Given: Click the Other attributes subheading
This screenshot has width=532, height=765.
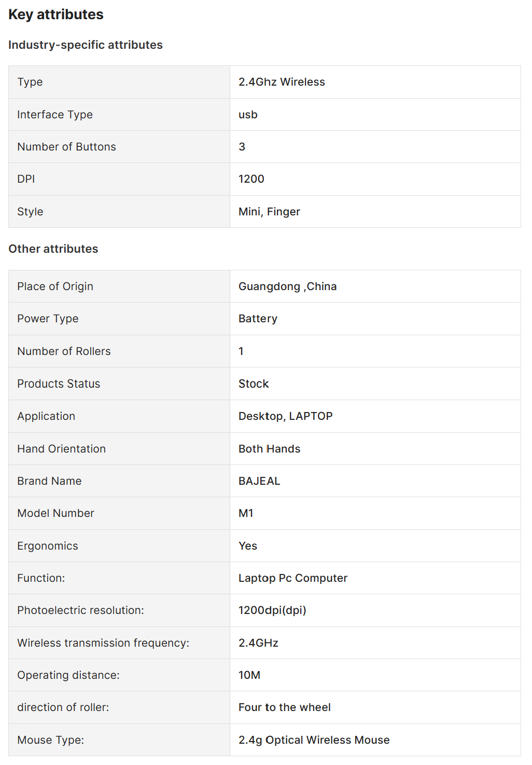Looking at the screenshot, I should (x=53, y=249).
